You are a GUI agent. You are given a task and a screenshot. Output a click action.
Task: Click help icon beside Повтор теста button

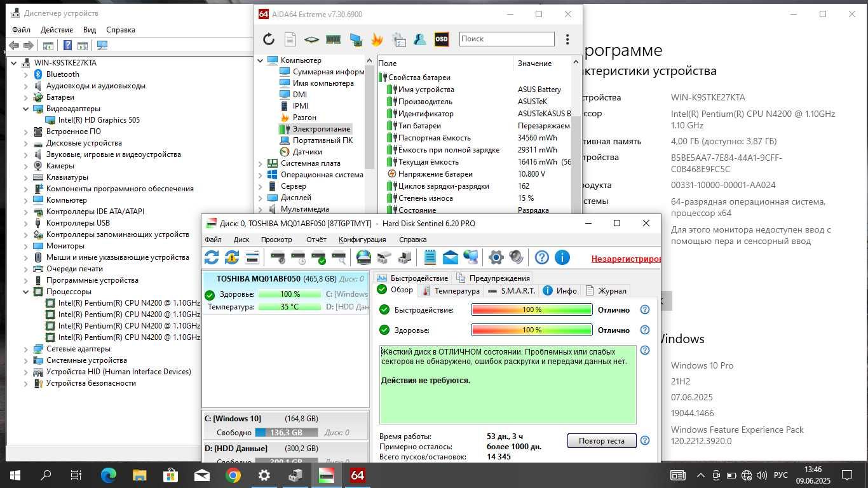(x=645, y=440)
